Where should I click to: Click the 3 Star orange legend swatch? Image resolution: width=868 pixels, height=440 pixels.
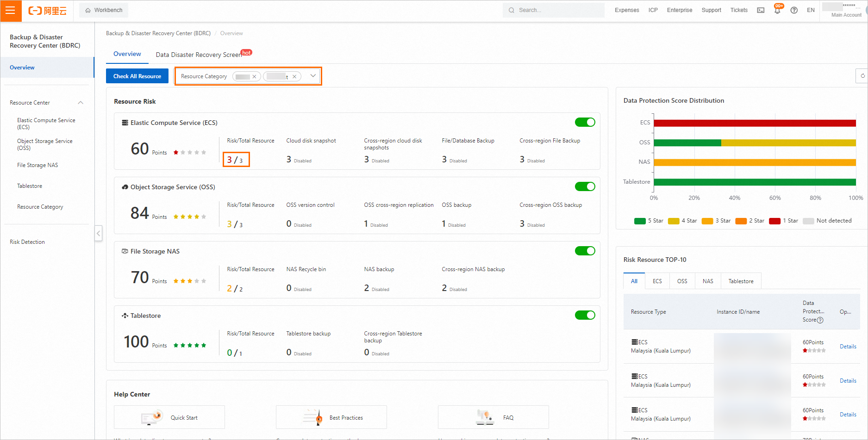coord(707,221)
